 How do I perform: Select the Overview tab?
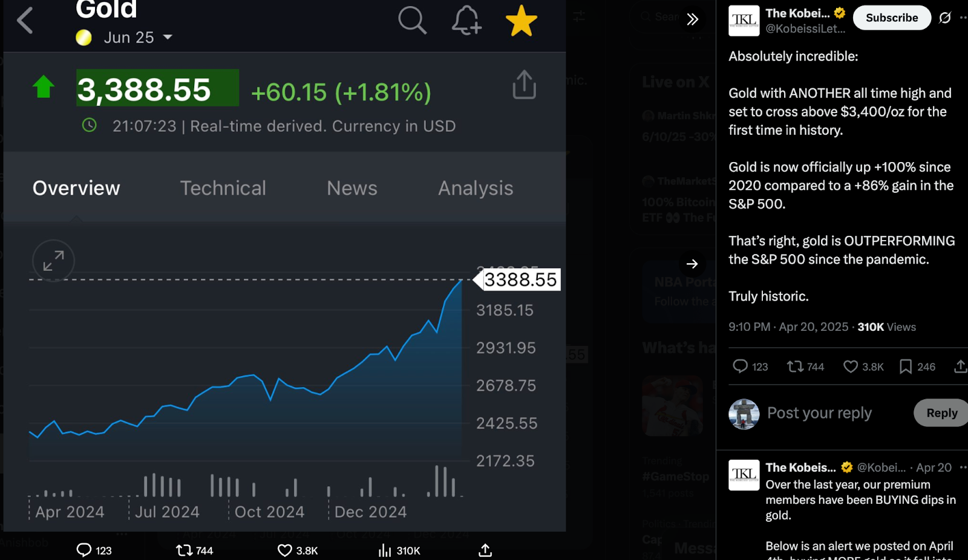(76, 188)
